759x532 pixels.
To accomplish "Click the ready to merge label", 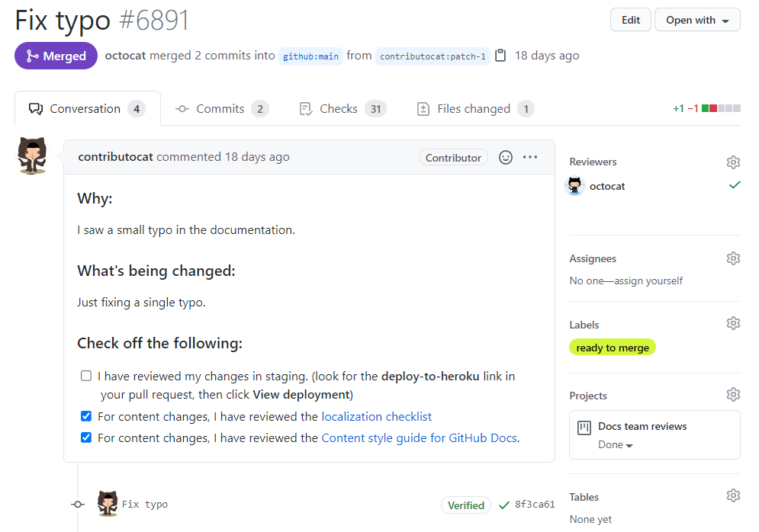I will tap(613, 347).
